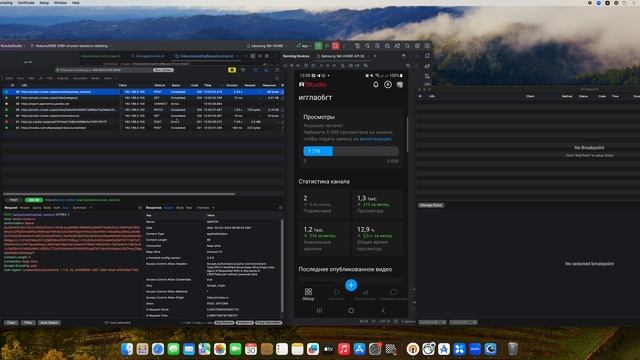Image resolution: width=640 pixels, height=360 pixels.
Task: Open Summary dropdown in Request pane
Action: pyautogui.click(x=82, y=208)
